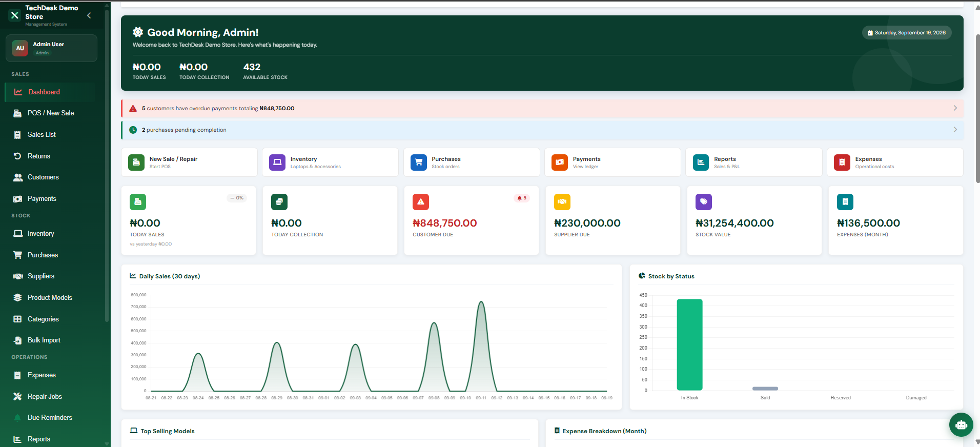Click the Customer Due red warning icon
The width and height of the screenshot is (980, 447).
[421, 202]
